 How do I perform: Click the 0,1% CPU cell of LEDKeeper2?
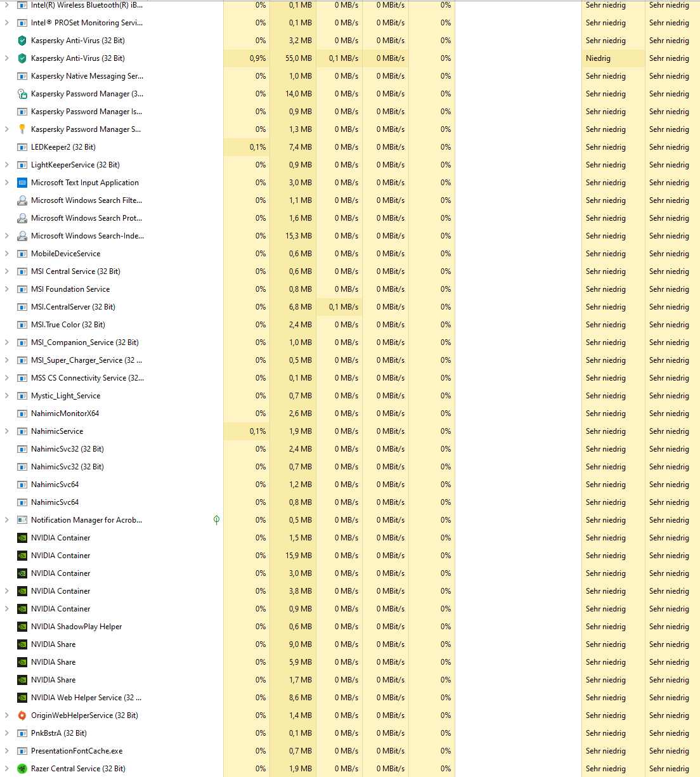click(247, 147)
